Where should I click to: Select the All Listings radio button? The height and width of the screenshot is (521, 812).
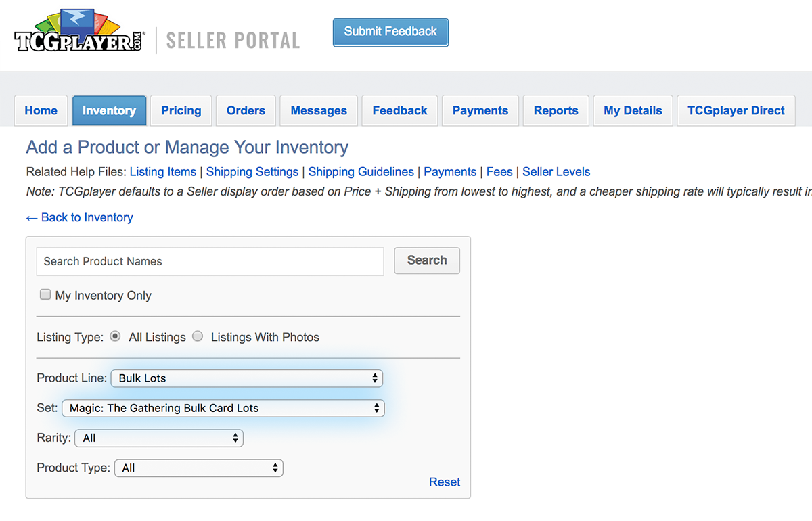[x=115, y=336]
